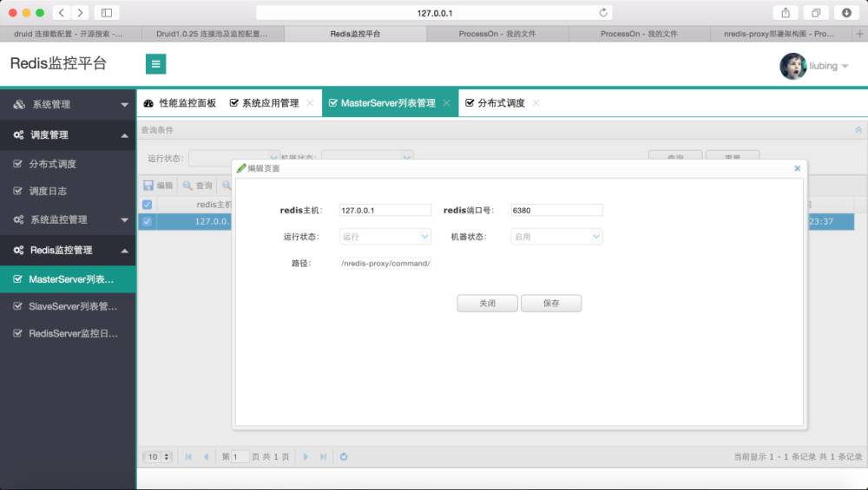Switch to the druid 连接数配置 browser tab
The image size is (868, 490).
coord(71,34)
